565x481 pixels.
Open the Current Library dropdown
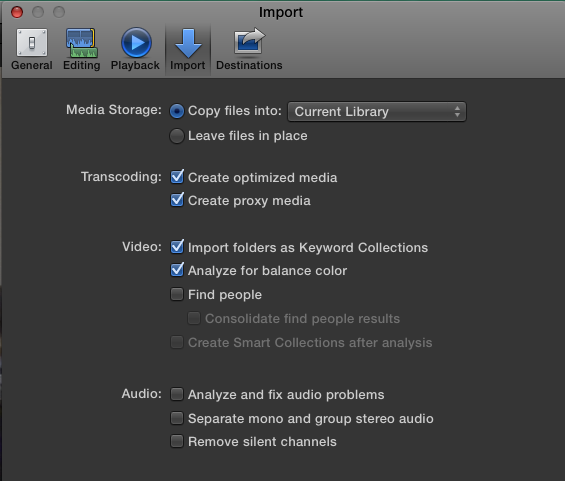(x=377, y=112)
